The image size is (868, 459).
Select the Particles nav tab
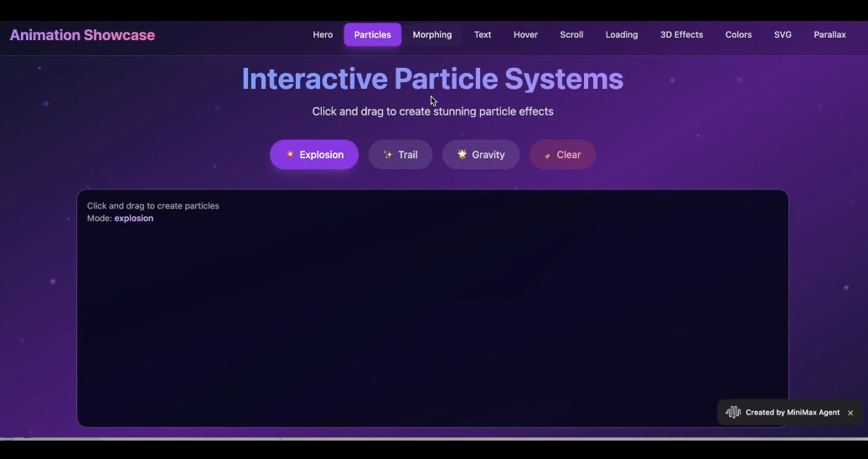[x=373, y=35]
